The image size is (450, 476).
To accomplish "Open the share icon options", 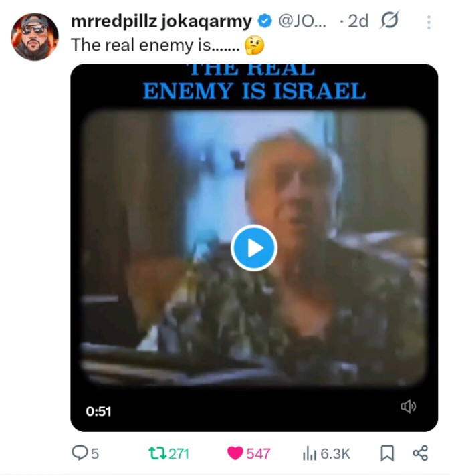I will 420,453.
